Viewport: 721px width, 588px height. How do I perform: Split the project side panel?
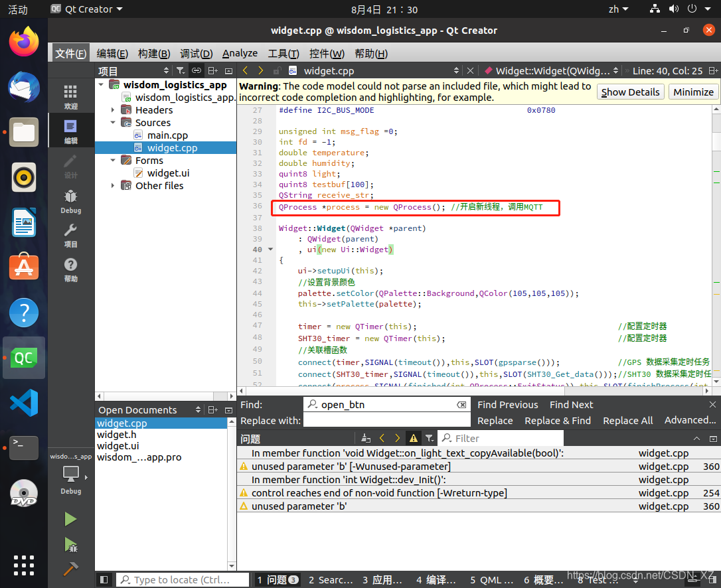pyautogui.click(x=212, y=70)
